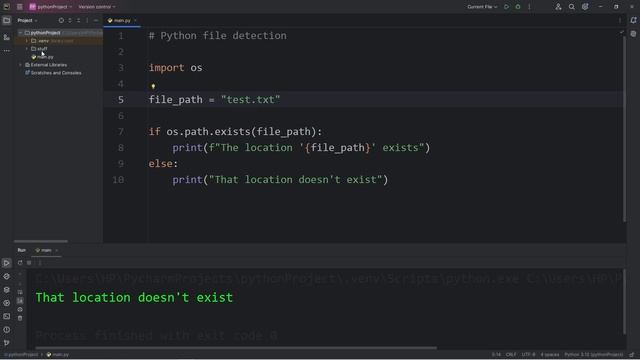The image size is (640, 360).
Task: Print the console output icon
Action: coord(20,309)
